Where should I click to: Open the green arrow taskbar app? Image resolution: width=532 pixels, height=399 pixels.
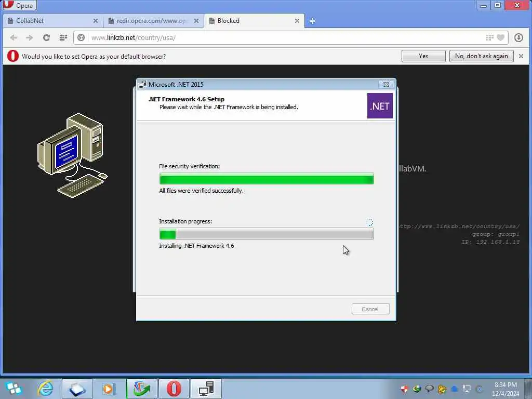coord(141,389)
